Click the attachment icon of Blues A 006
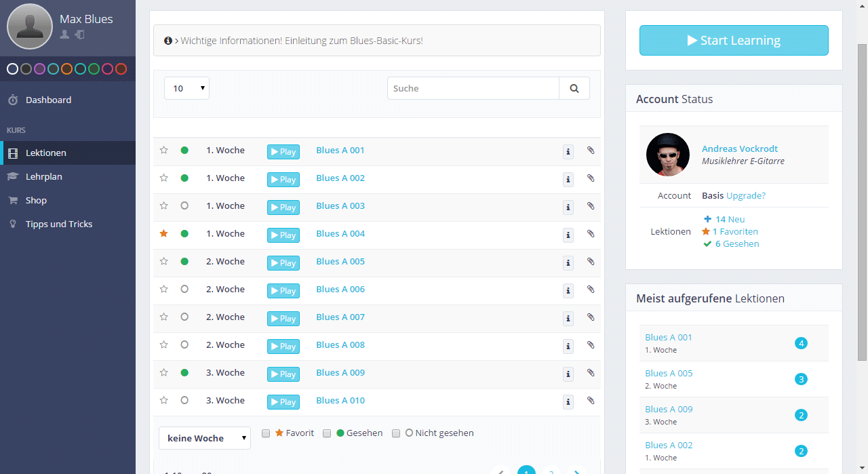 pos(591,290)
